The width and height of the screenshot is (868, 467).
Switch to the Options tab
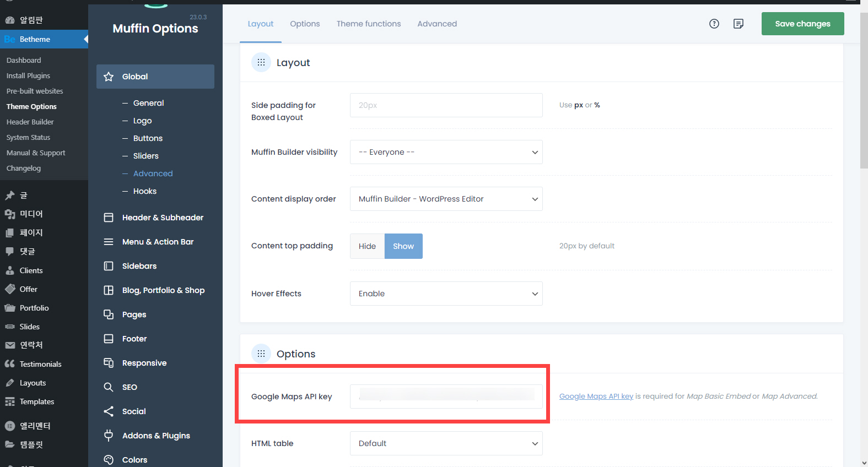[305, 24]
